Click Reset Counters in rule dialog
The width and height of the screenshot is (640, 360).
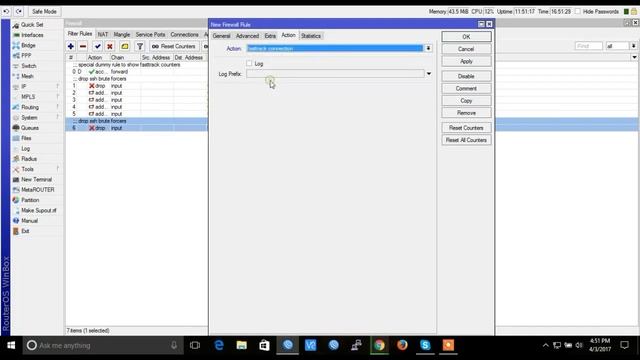click(466, 128)
